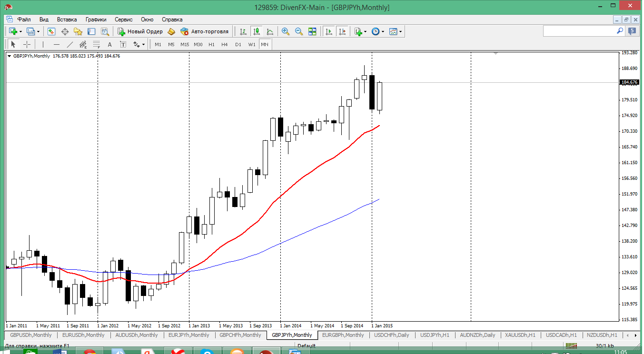Image resolution: width=644 pixels, height=354 pixels.
Task: Open the Графики menu
Action: pos(96,20)
